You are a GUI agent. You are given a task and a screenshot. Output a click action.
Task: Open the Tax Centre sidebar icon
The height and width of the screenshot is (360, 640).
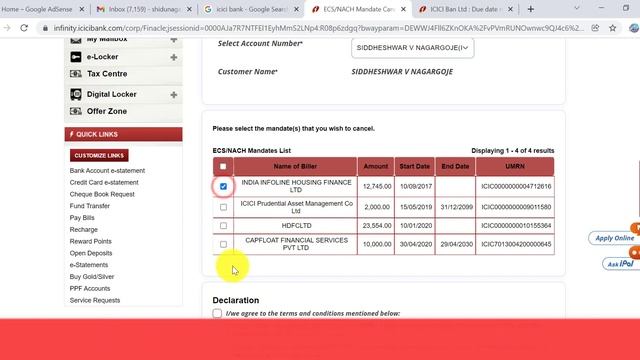tap(76, 74)
